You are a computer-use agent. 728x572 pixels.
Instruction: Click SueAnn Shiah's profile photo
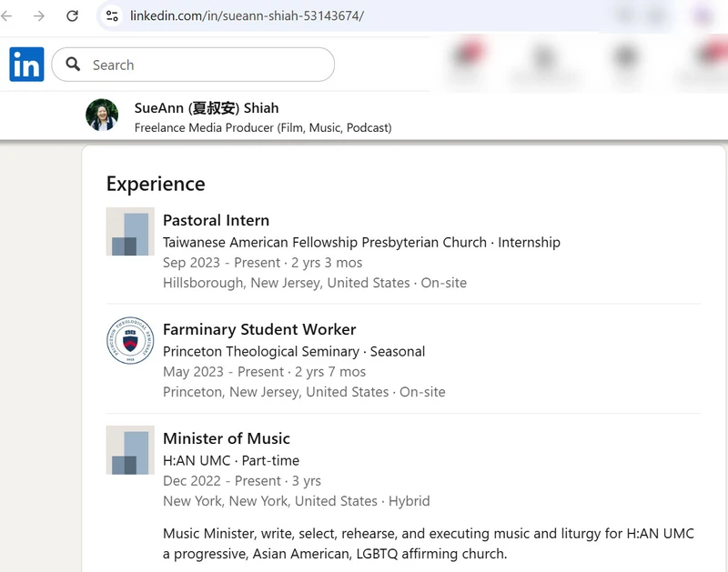pos(102,115)
